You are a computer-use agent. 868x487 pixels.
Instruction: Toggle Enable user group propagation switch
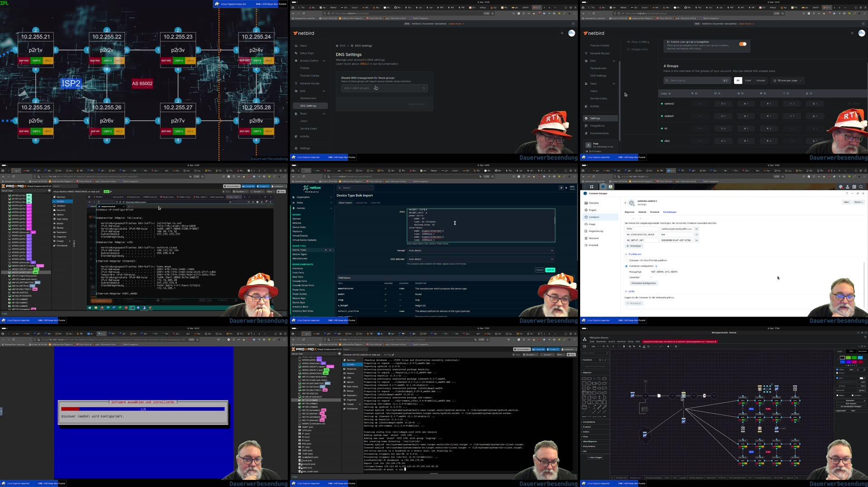742,44
